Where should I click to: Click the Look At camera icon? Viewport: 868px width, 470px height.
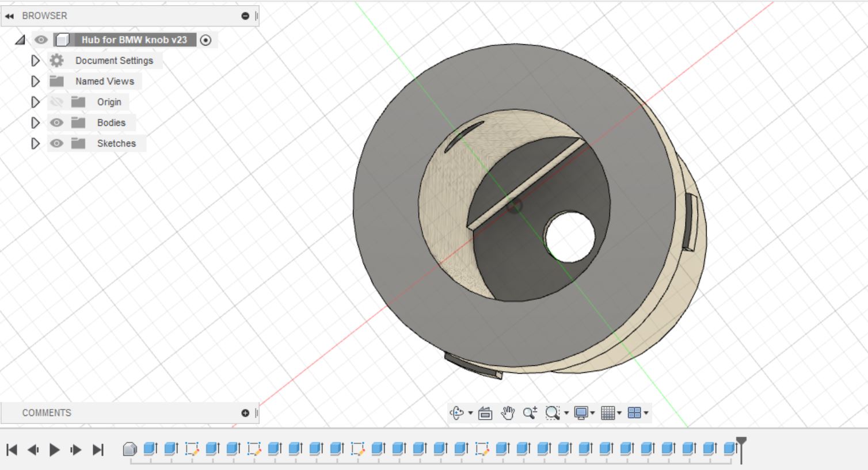pyautogui.click(x=485, y=413)
